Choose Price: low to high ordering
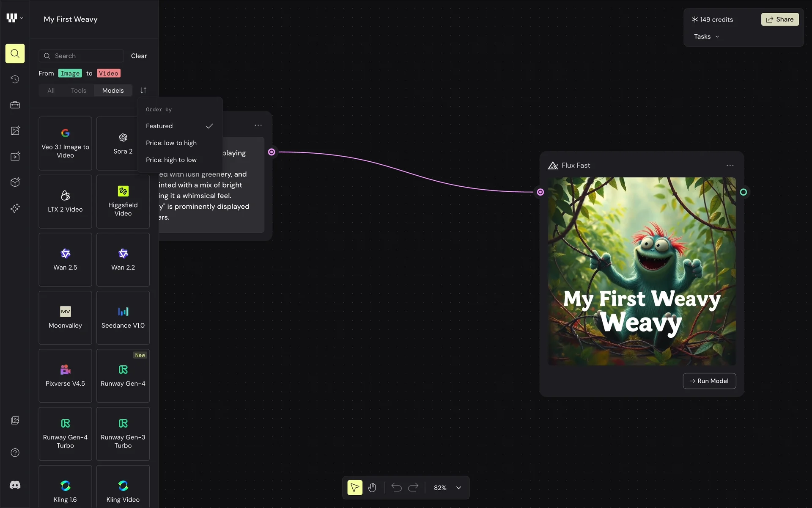This screenshot has height=508, width=812. [171, 143]
